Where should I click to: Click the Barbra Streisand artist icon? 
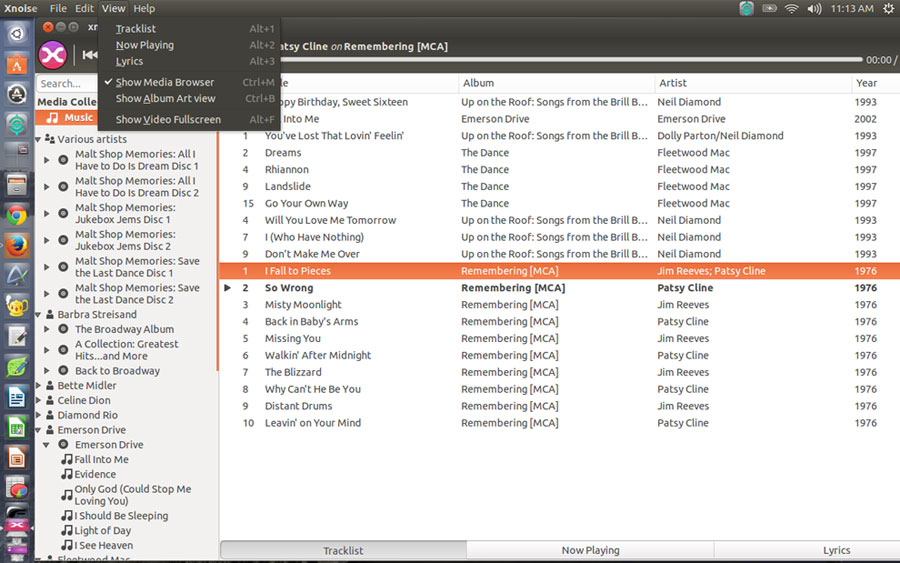(50, 314)
